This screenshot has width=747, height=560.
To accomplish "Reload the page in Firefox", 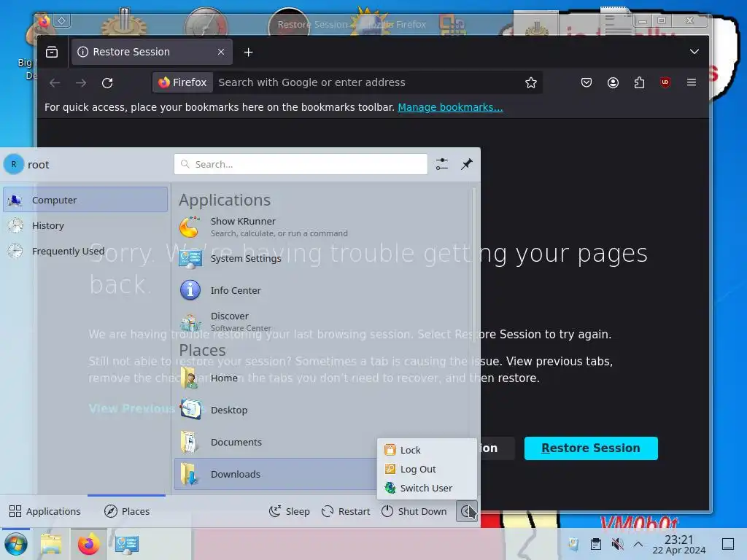I will [107, 83].
